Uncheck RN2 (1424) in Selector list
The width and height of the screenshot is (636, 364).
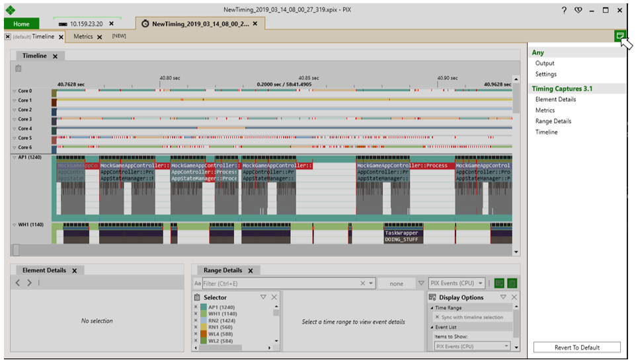[x=196, y=320]
